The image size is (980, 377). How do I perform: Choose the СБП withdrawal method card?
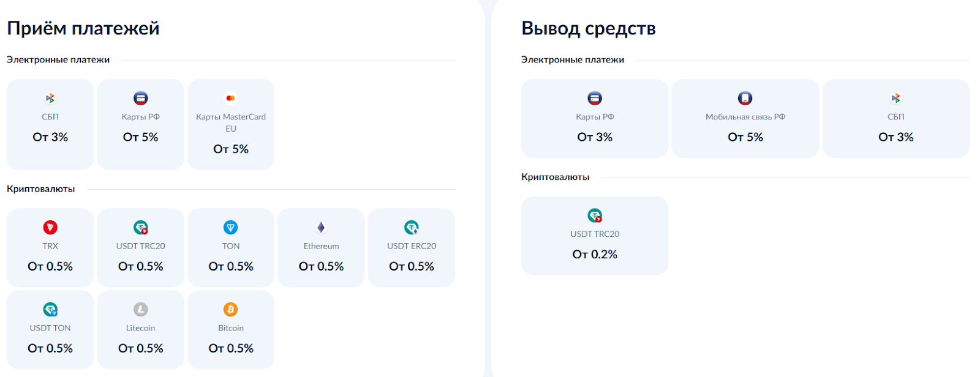click(x=895, y=119)
